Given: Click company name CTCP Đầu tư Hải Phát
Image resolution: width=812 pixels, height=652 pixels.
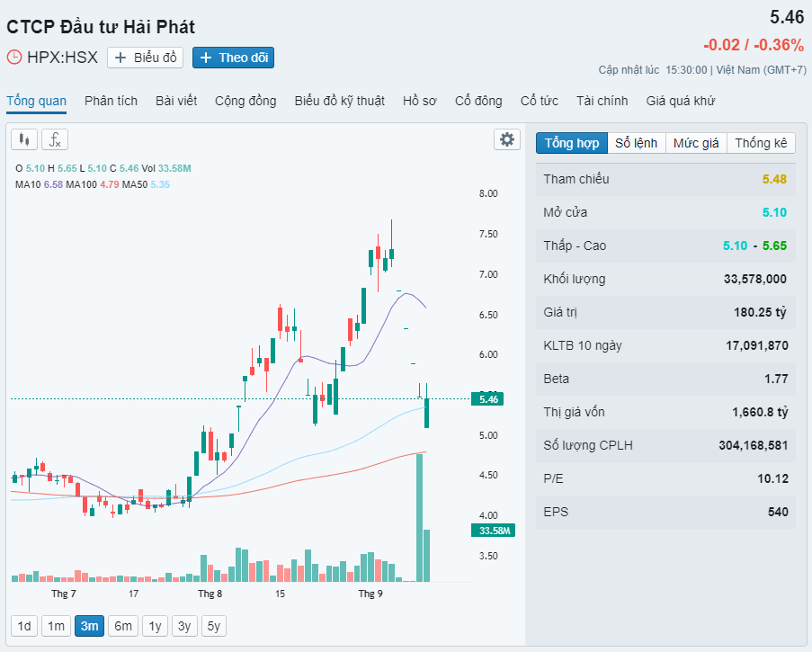Looking at the screenshot, I should pyautogui.click(x=101, y=27).
